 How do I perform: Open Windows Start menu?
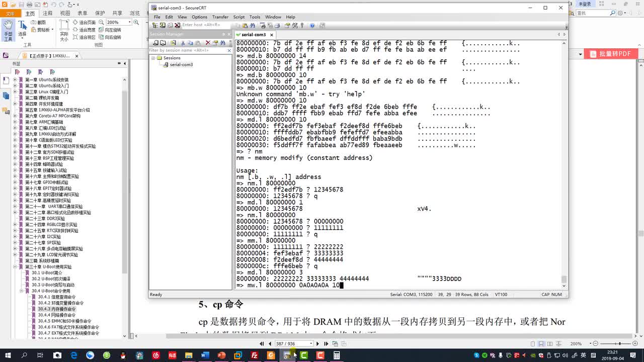point(8,355)
